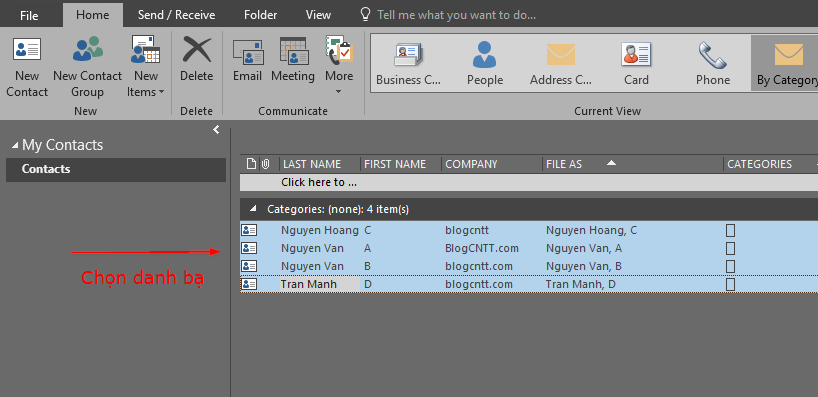Sort by FIRST NAME column
The height and width of the screenshot is (397, 818).
(x=401, y=164)
